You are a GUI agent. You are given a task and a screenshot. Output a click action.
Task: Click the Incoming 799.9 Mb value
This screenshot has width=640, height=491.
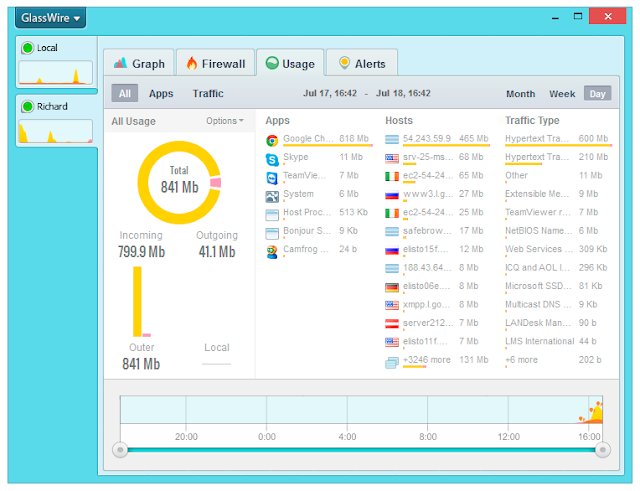(141, 252)
